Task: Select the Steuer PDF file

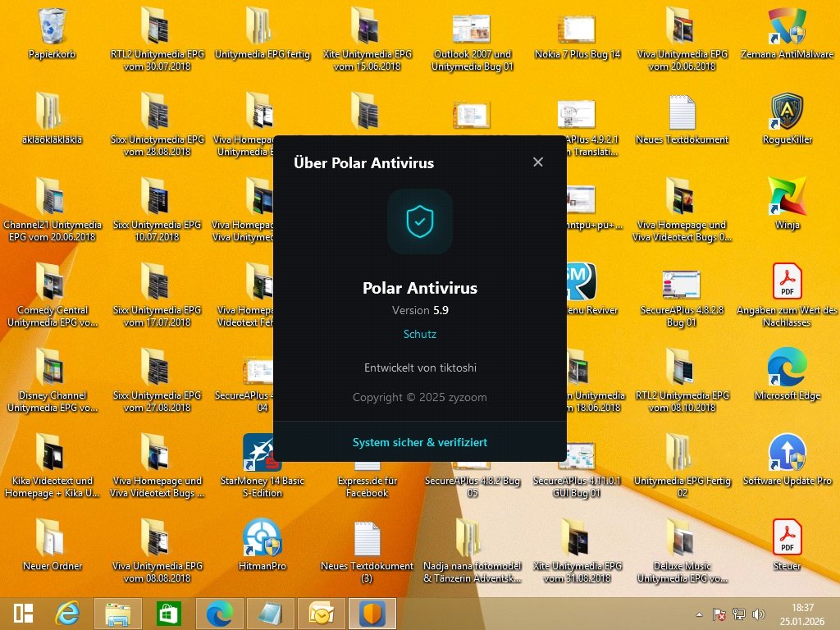Action: coord(787,545)
